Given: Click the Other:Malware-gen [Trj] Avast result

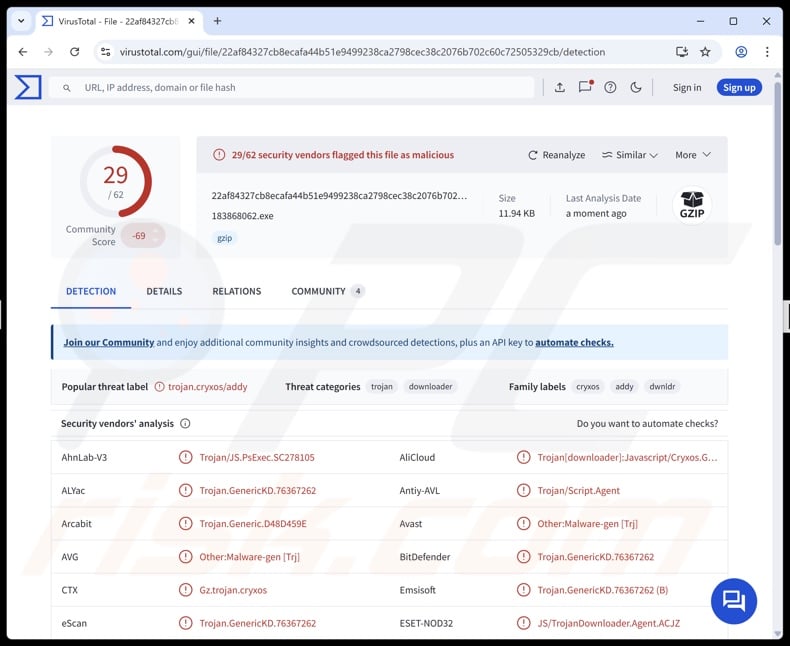Looking at the screenshot, I should click(x=587, y=524).
